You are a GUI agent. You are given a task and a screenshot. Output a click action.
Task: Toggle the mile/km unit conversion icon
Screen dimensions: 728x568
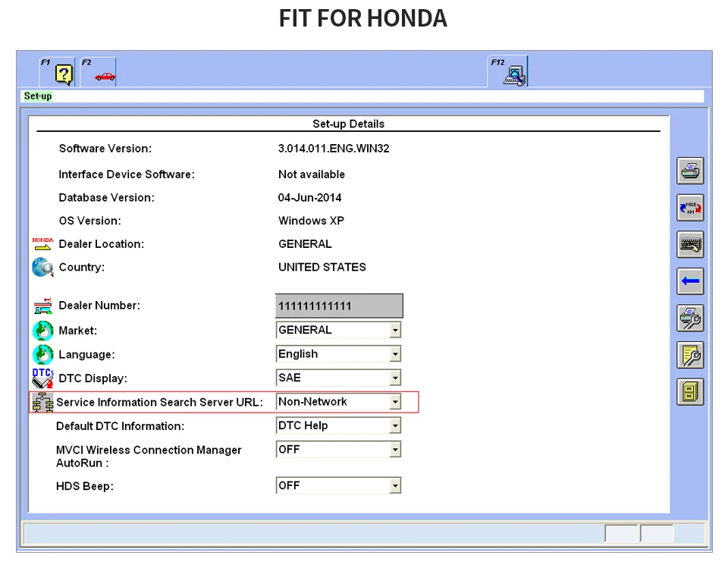point(690,208)
